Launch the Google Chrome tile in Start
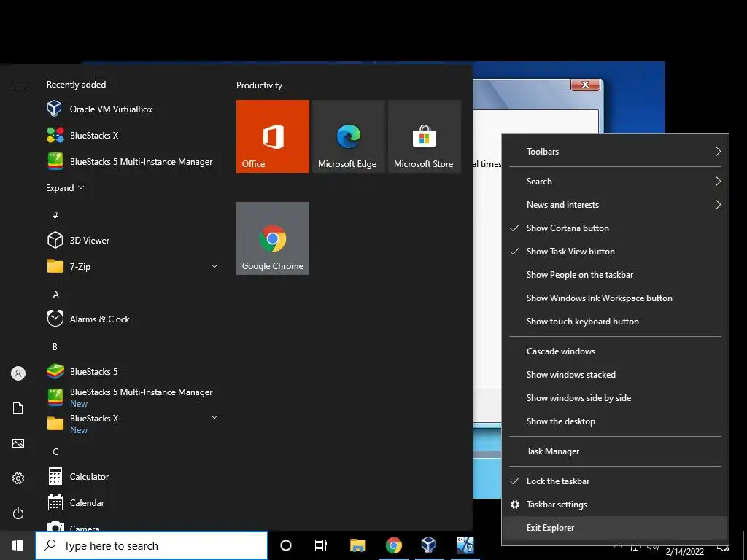The image size is (747, 560). (273, 238)
